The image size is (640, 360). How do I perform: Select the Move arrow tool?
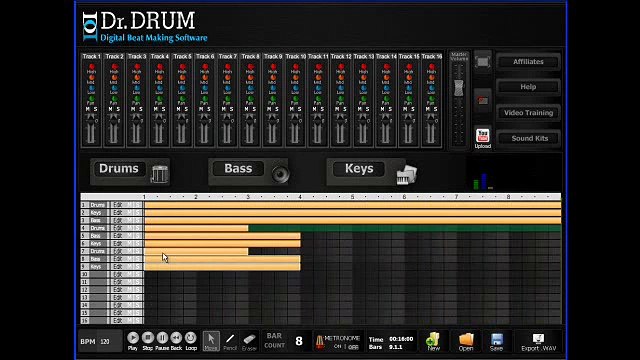coord(211,341)
